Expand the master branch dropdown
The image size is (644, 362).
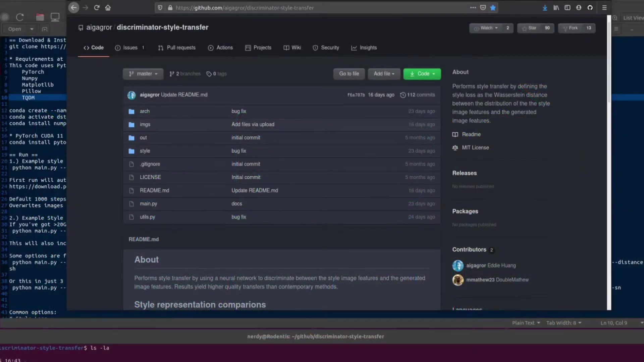[143, 74]
